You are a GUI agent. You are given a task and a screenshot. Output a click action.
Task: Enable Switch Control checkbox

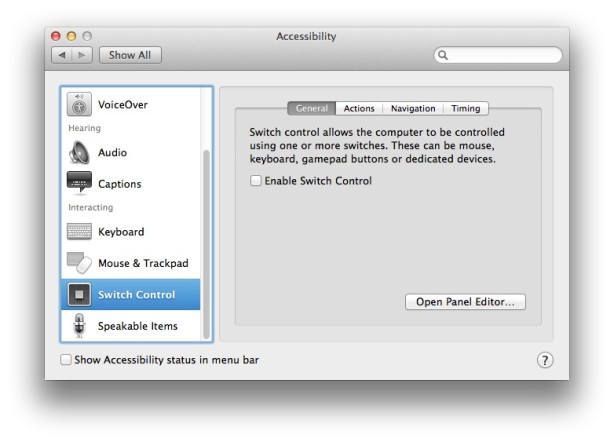[256, 180]
